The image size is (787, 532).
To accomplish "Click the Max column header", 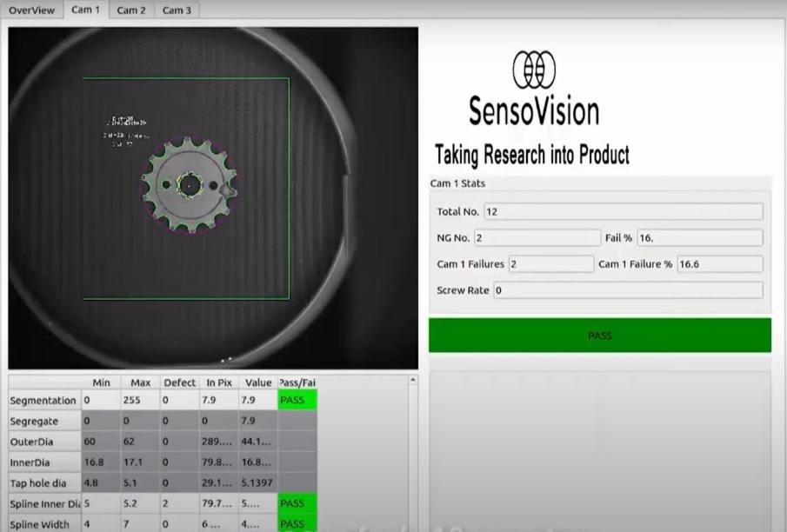I will coord(141,382).
